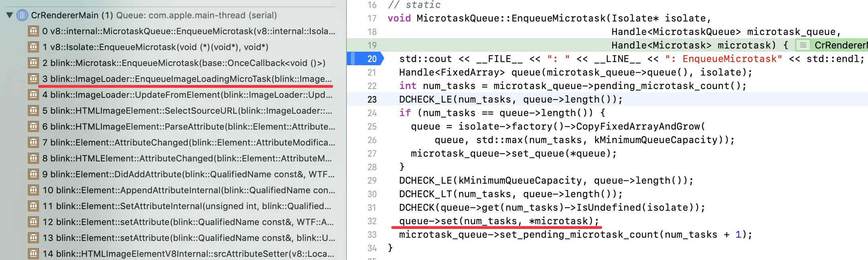
Task: Click frame icon for 13 blink::Element::setAttribute
Action: [x=33, y=238]
